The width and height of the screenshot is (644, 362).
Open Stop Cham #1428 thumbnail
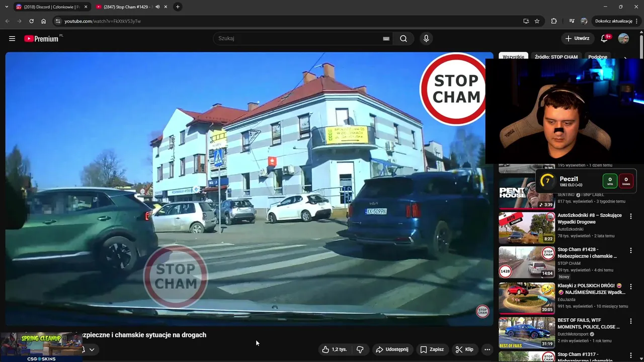(x=527, y=262)
